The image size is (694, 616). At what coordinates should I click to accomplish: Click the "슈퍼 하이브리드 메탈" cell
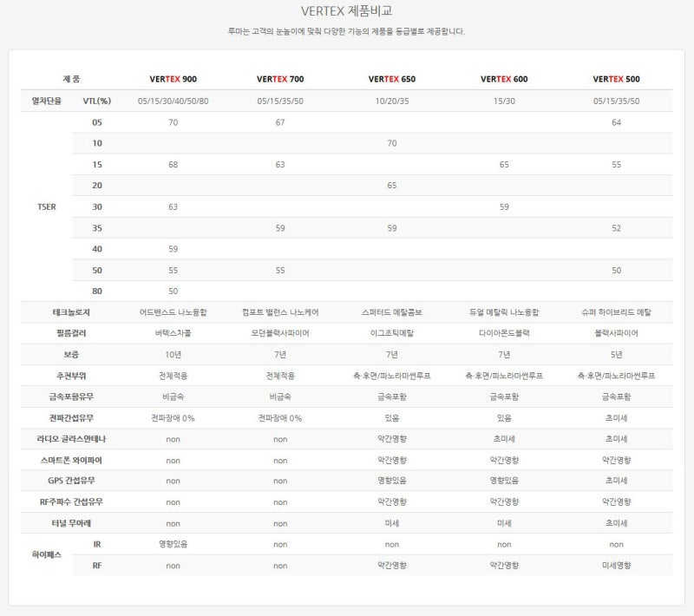[x=616, y=312]
